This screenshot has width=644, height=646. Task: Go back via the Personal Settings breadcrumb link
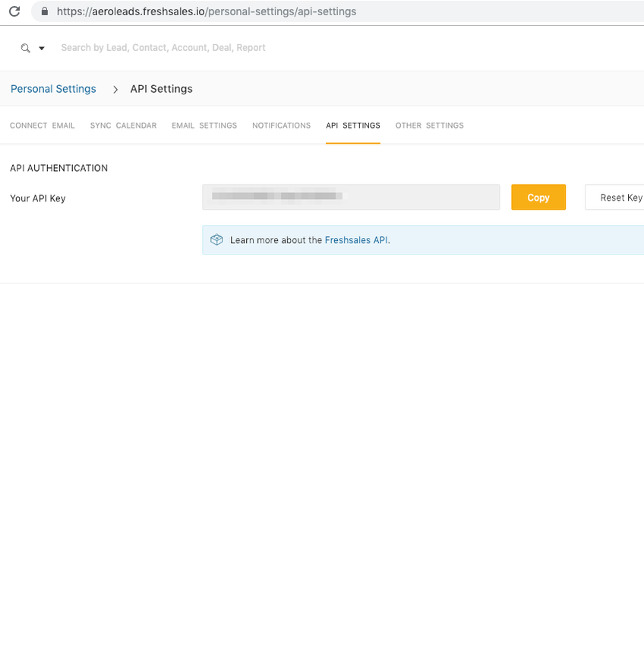pos(52,89)
